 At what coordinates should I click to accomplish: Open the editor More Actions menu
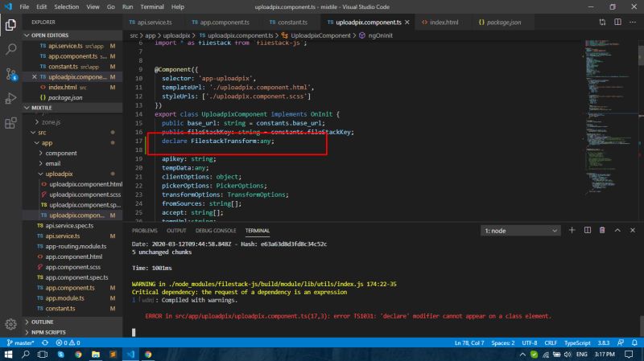click(633, 23)
